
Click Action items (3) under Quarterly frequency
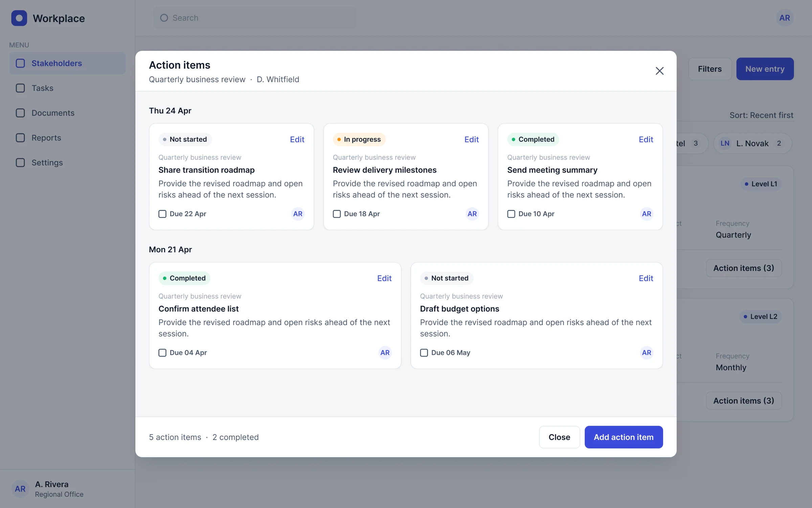point(744,268)
